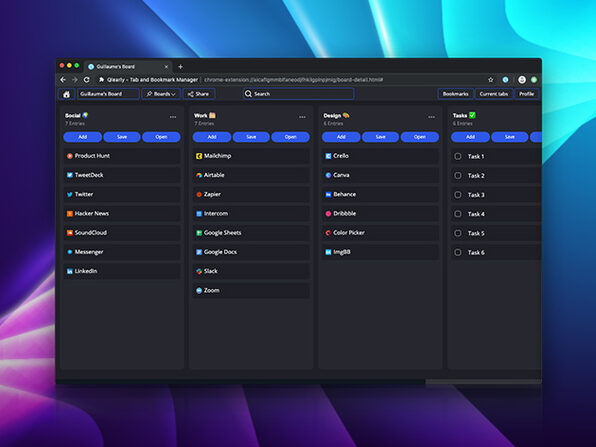596x447 pixels.
Task: Click Save in the Social column
Action: coord(122,137)
